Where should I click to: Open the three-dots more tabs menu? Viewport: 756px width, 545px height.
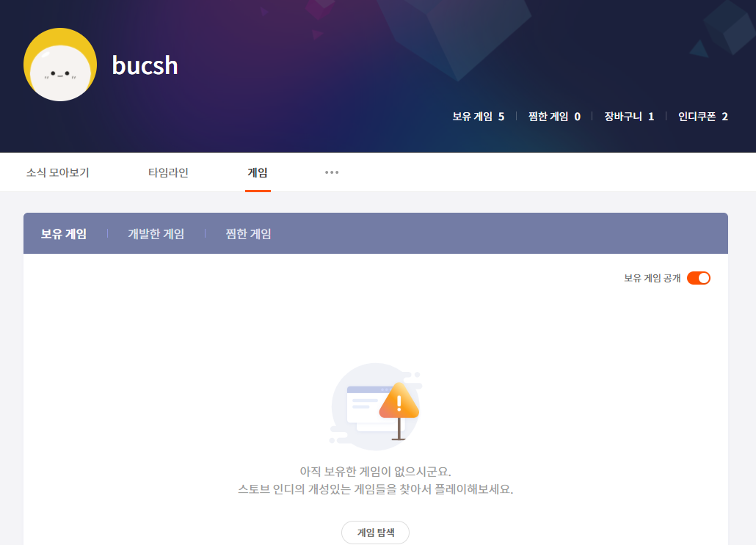pos(332,173)
